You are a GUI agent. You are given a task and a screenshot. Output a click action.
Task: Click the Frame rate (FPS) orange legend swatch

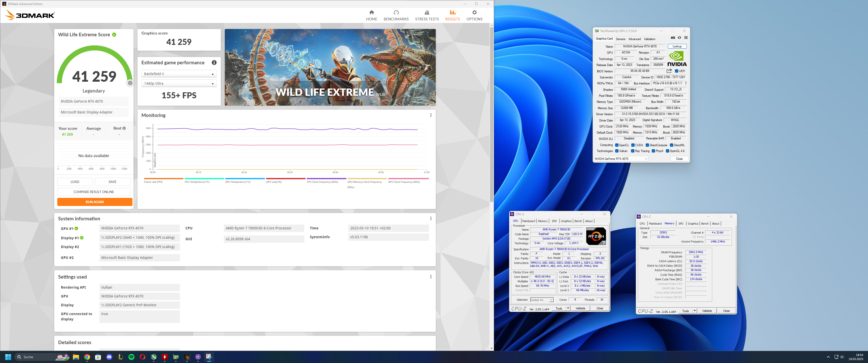click(164, 178)
